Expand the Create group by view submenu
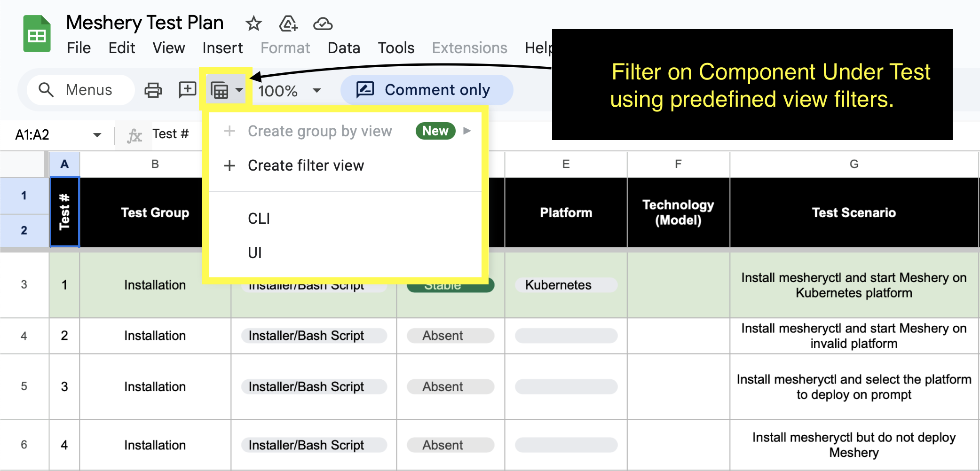 467,131
